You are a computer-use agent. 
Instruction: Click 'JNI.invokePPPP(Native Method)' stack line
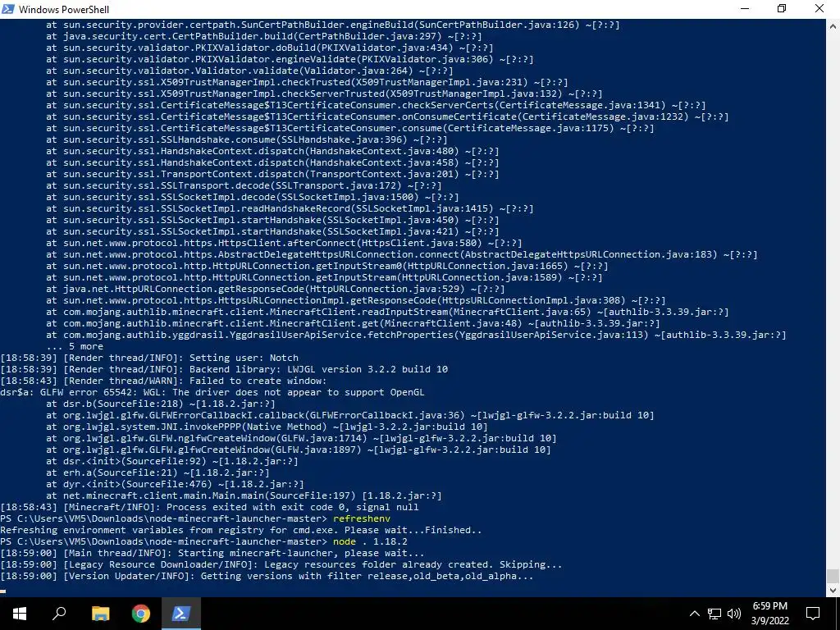(267, 427)
